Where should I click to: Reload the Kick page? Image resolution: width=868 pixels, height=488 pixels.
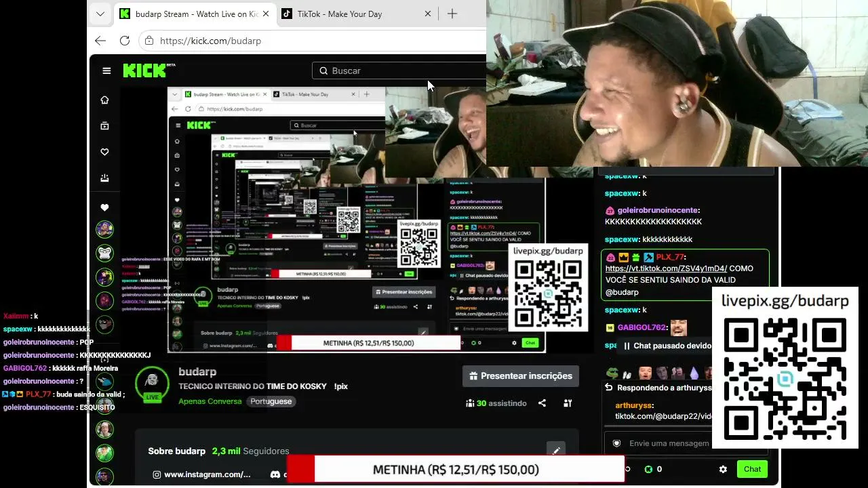[x=125, y=41]
